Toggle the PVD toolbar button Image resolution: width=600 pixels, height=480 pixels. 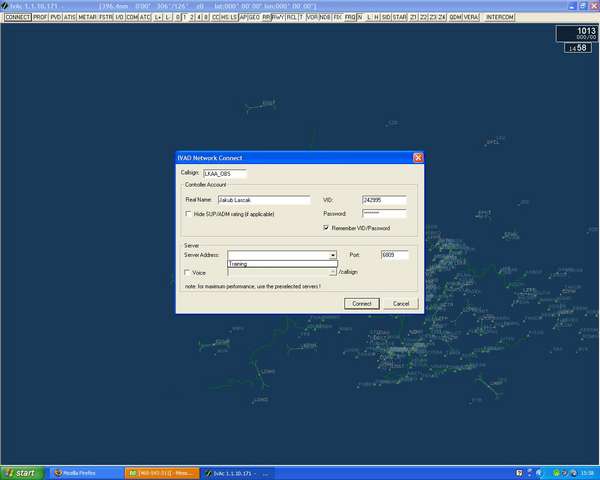click(x=55, y=17)
